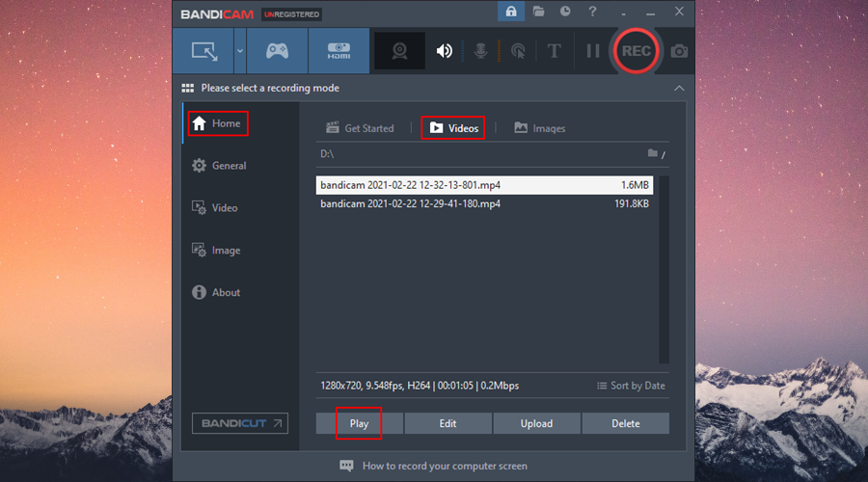Click the speech bubble icon at bottom

coord(346,466)
